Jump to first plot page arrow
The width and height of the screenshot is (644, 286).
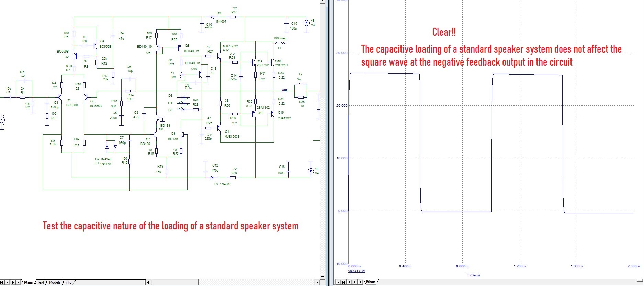click(344, 282)
